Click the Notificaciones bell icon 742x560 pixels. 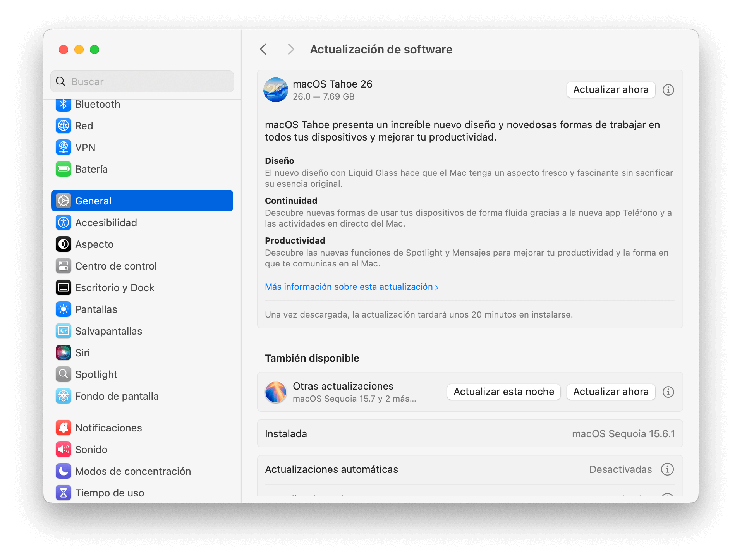pos(64,428)
